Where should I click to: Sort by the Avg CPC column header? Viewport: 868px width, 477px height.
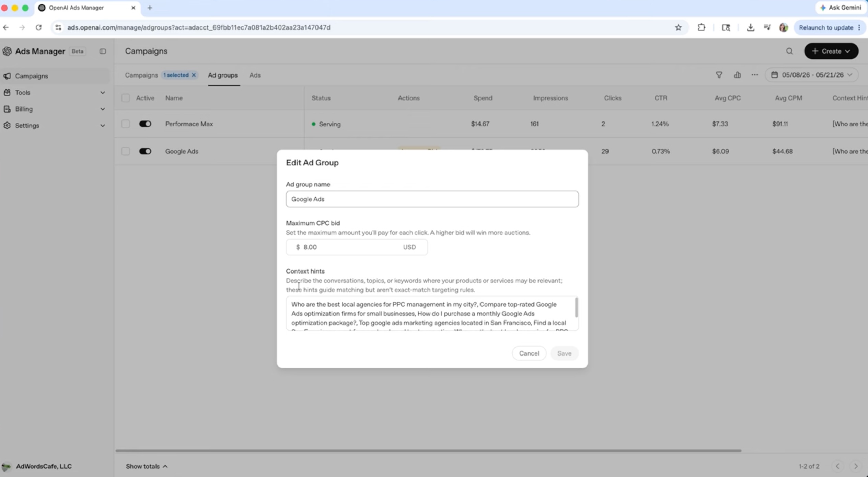[x=728, y=98]
